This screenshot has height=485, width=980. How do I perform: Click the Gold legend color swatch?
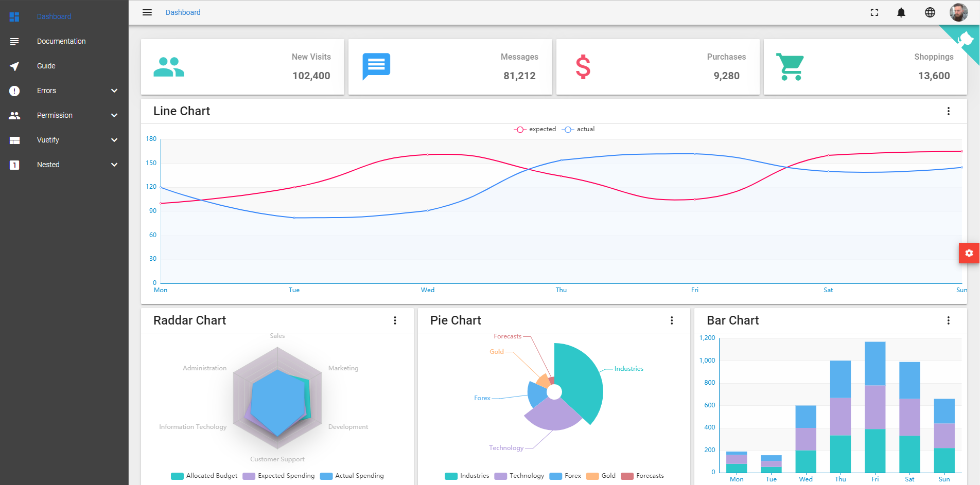(592, 476)
